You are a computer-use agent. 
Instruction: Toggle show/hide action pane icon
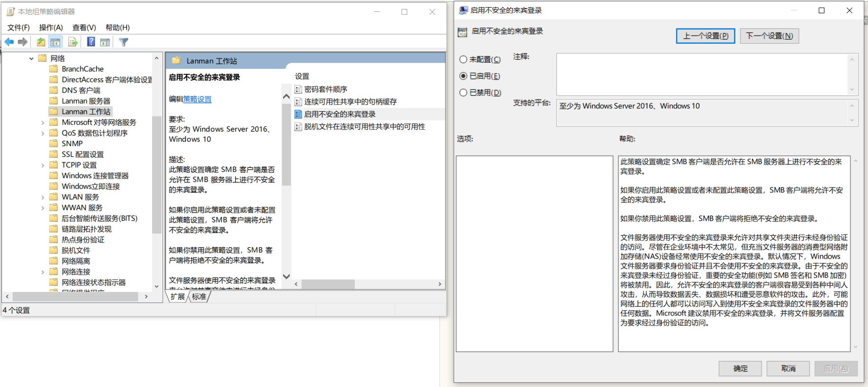[x=105, y=42]
